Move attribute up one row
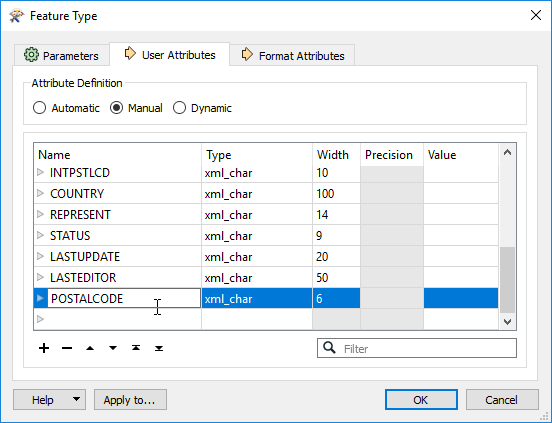Image resolution: width=552 pixels, height=423 pixels. pos(90,348)
